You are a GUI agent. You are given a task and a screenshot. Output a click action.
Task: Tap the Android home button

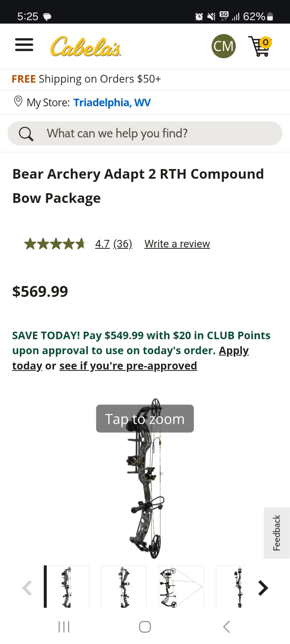[x=145, y=627]
